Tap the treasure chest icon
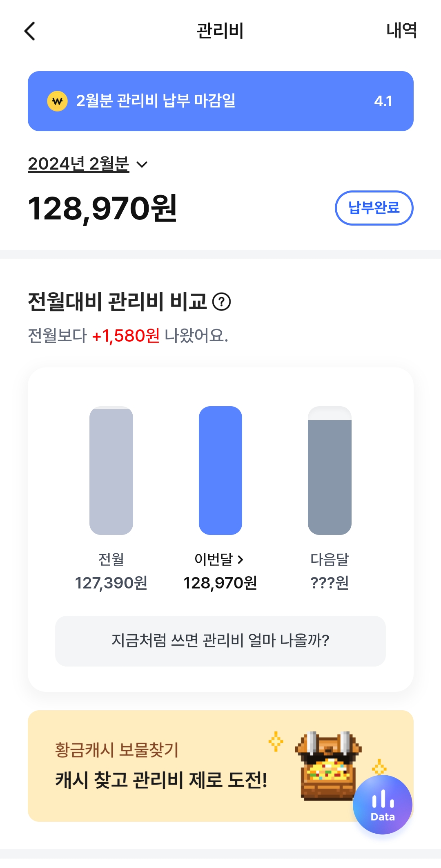 327,763
